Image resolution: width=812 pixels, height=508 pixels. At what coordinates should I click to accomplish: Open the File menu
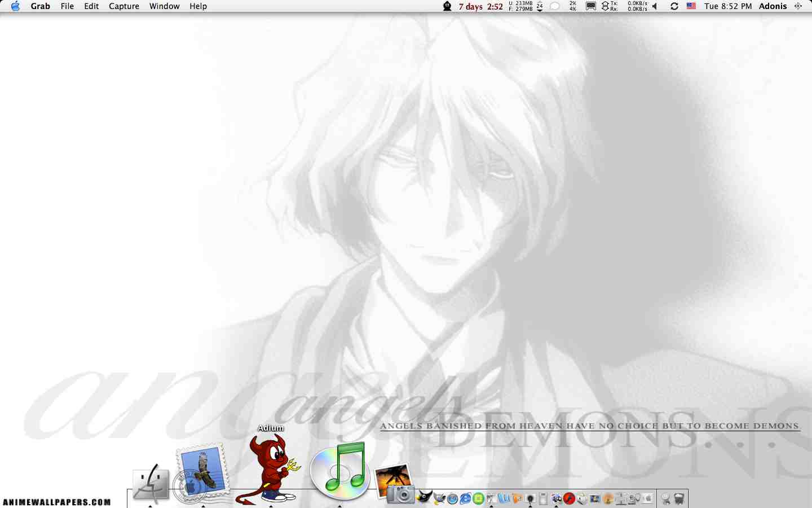tap(67, 6)
